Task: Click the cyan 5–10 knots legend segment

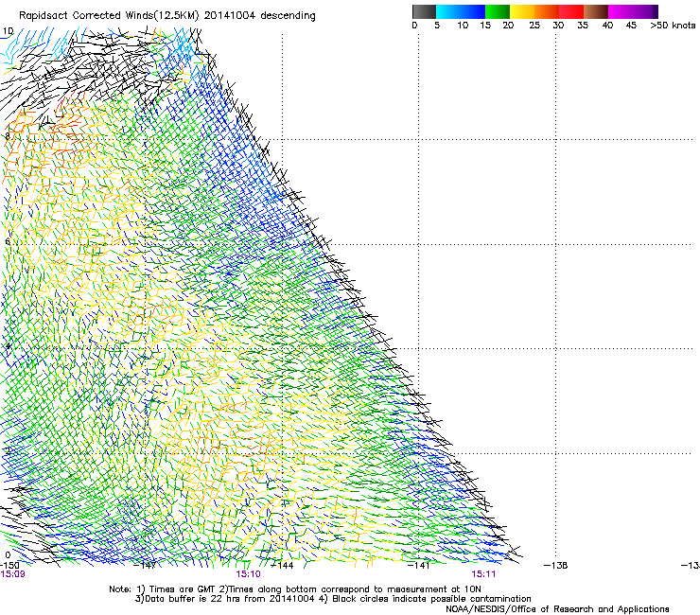Action: (448, 11)
